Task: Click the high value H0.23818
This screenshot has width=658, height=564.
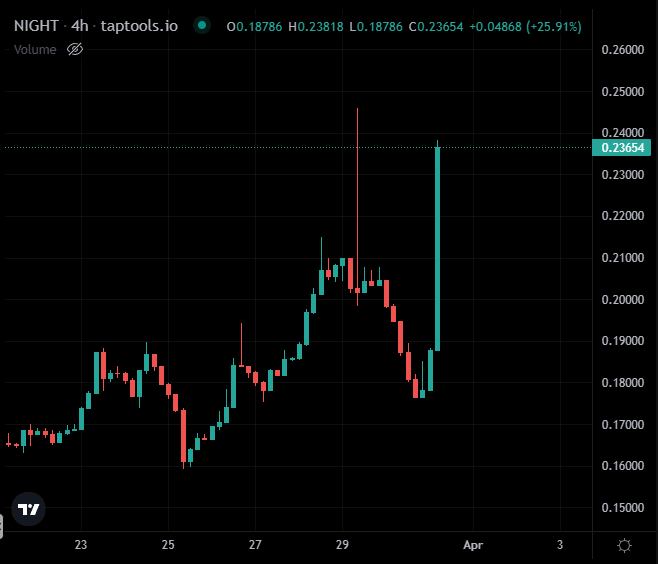Action: [x=316, y=27]
